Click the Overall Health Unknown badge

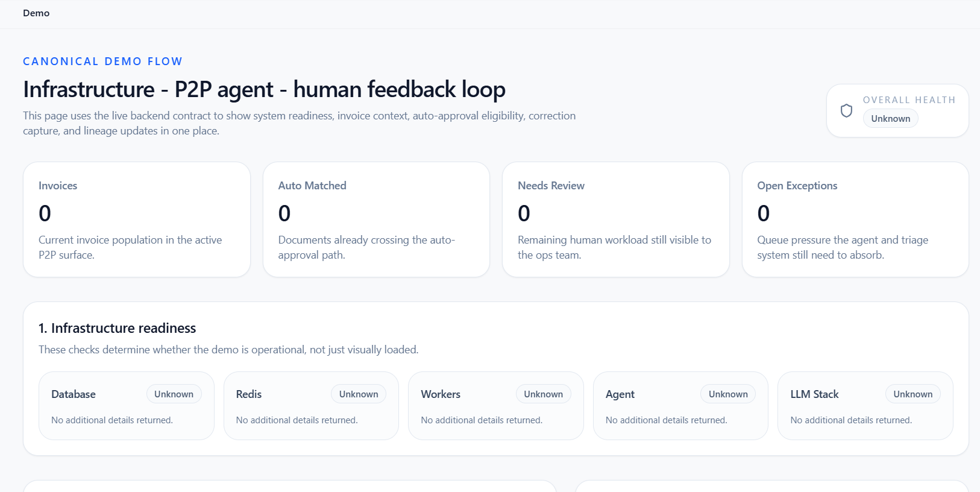click(890, 119)
